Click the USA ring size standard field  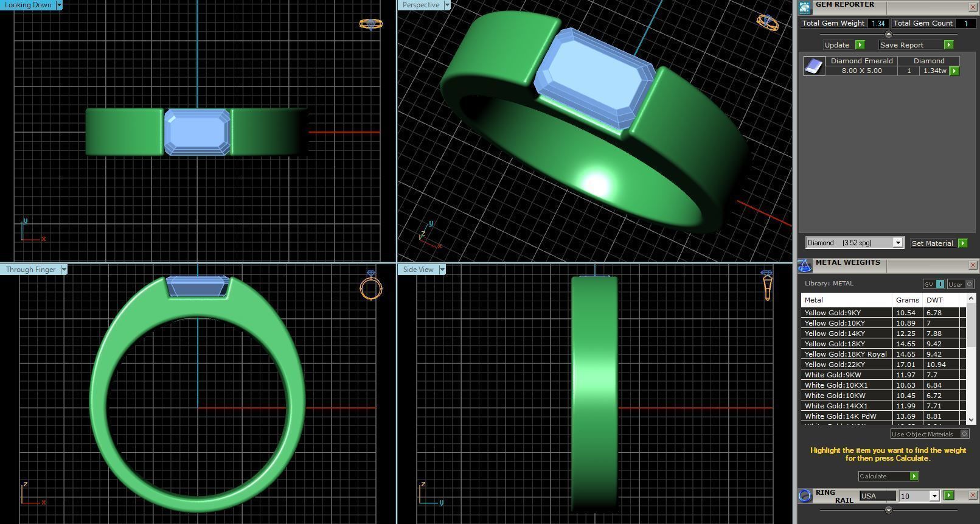coord(877,496)
